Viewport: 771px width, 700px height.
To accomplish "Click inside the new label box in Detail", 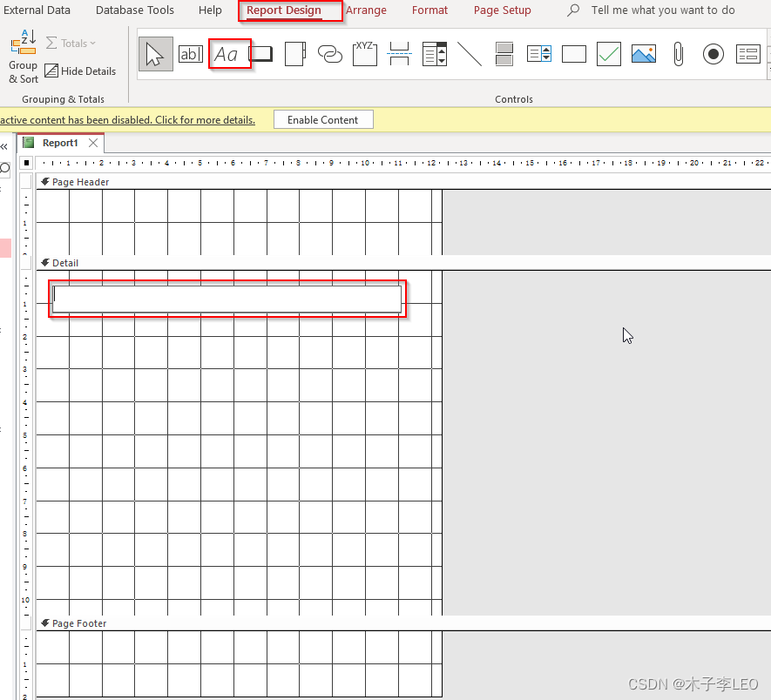I will [x=227, y=299].
